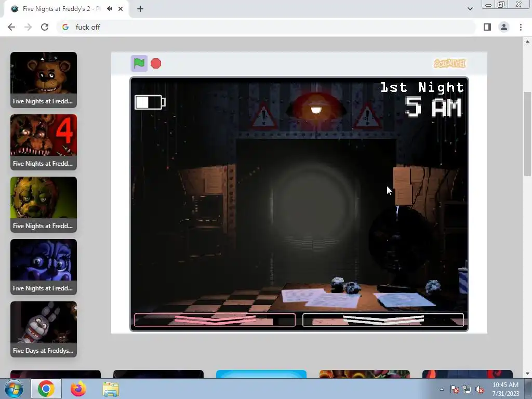Viewport: 532px width, 399px height.
Task: Click the 5 AM time display
Action: [x=433, y=107]
